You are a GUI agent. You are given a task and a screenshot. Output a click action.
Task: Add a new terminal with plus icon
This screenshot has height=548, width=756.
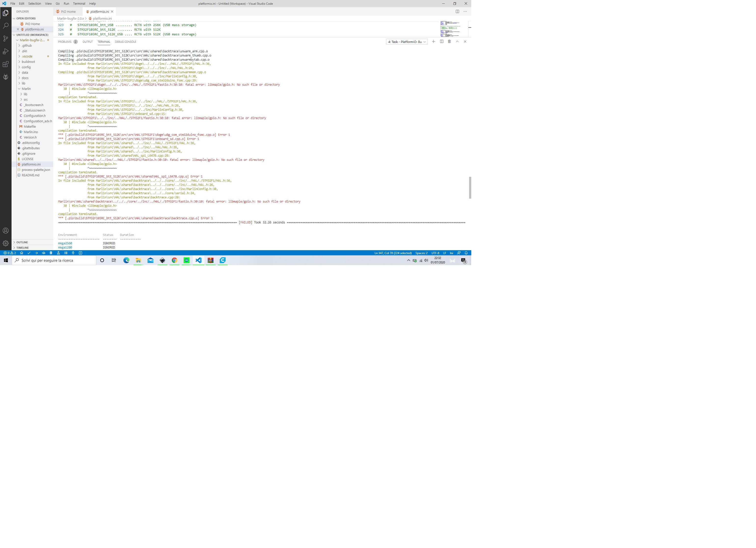click(x=434, y=42)
